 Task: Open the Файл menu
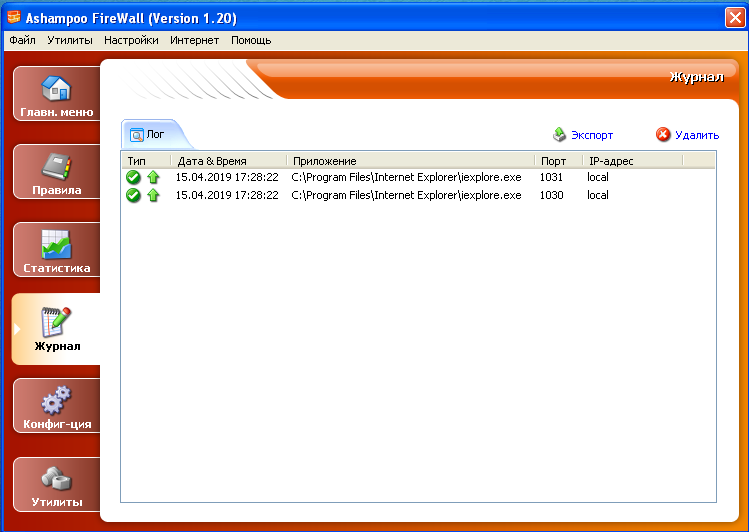click(22, 40)
